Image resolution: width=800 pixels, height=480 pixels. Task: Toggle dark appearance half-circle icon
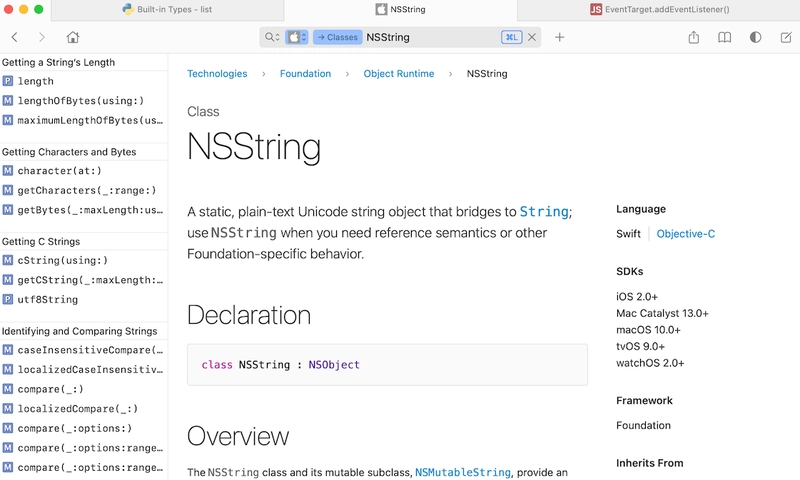[x=756, y=37]
